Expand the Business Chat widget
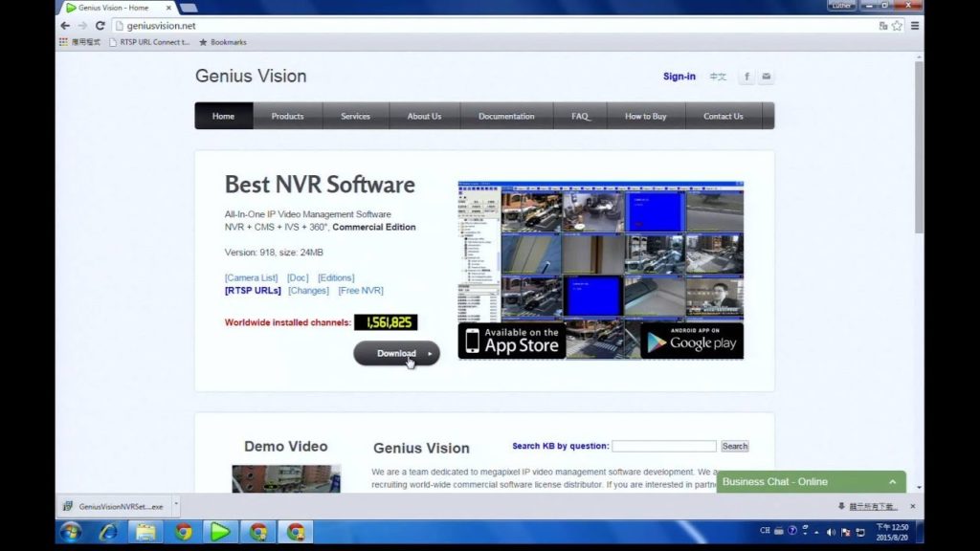The height and width of the screenshot is (551, 980). [x=892, y=482]
